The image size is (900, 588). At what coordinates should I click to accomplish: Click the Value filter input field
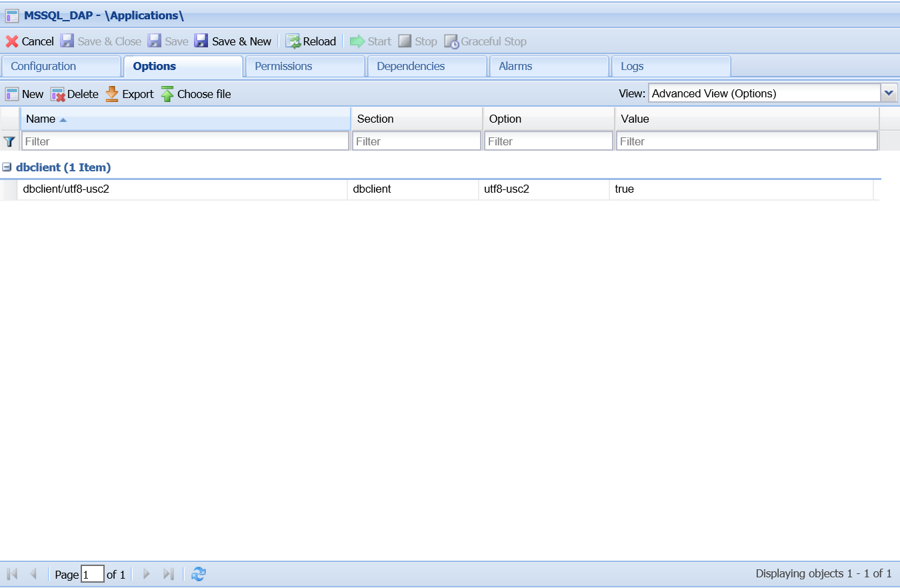(x=746, y=141)
